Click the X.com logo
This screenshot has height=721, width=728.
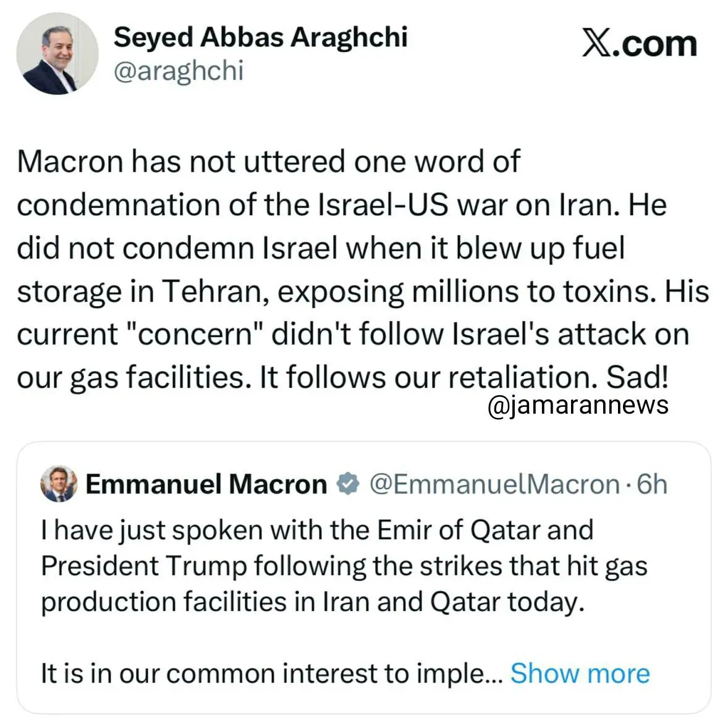coord(638,45)
